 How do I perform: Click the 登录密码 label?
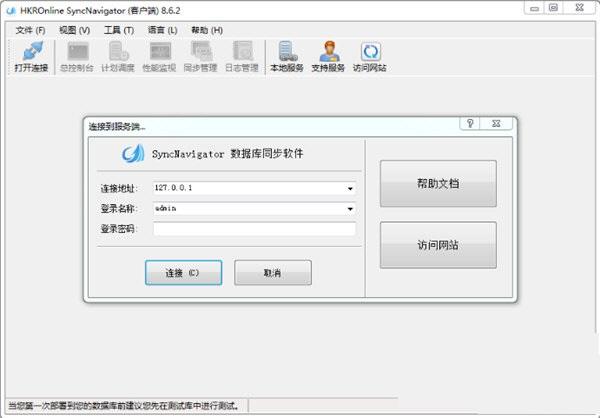119,229
